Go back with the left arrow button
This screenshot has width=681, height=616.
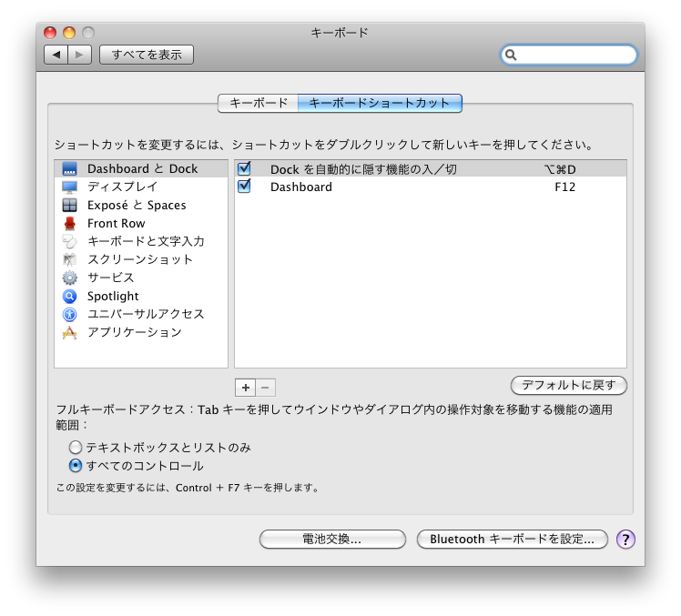tap(56, 55)
